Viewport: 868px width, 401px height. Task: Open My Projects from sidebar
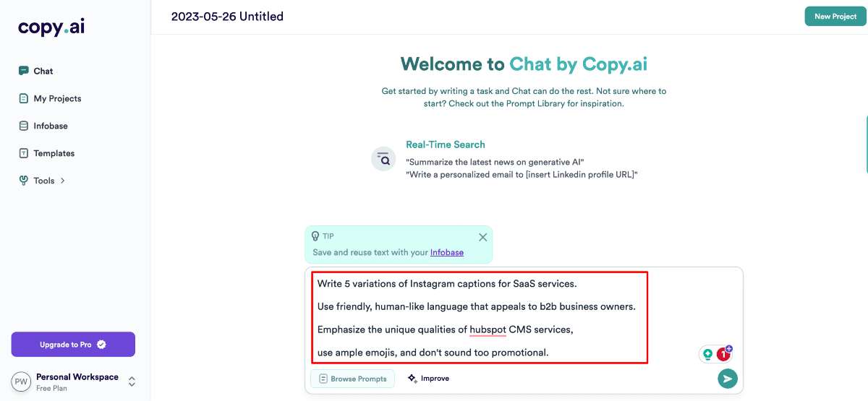[57, 98]
